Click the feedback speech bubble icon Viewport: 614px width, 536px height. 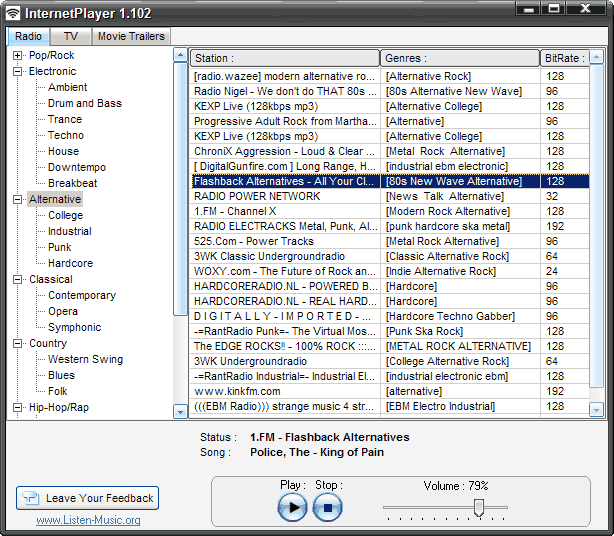[31, 498]
